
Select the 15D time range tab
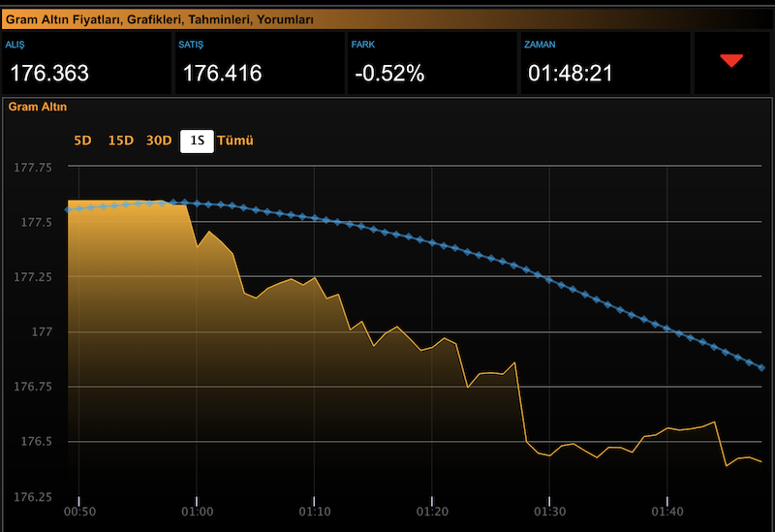tap(120, 141)
